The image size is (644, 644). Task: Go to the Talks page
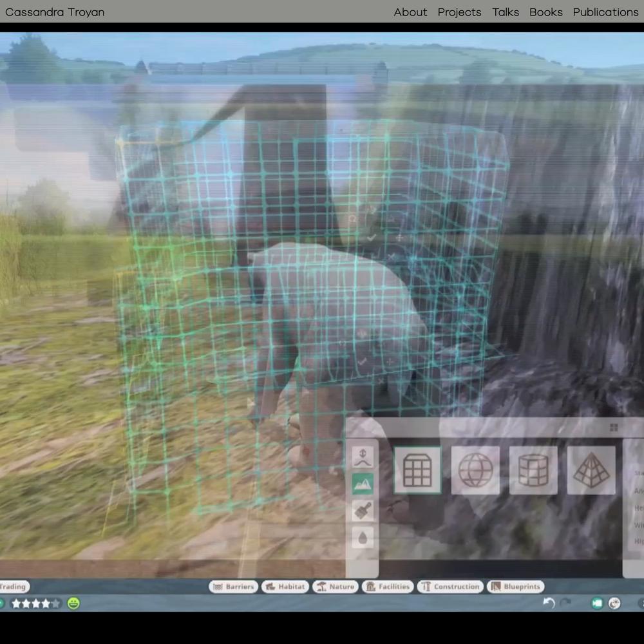coord(506,12)
